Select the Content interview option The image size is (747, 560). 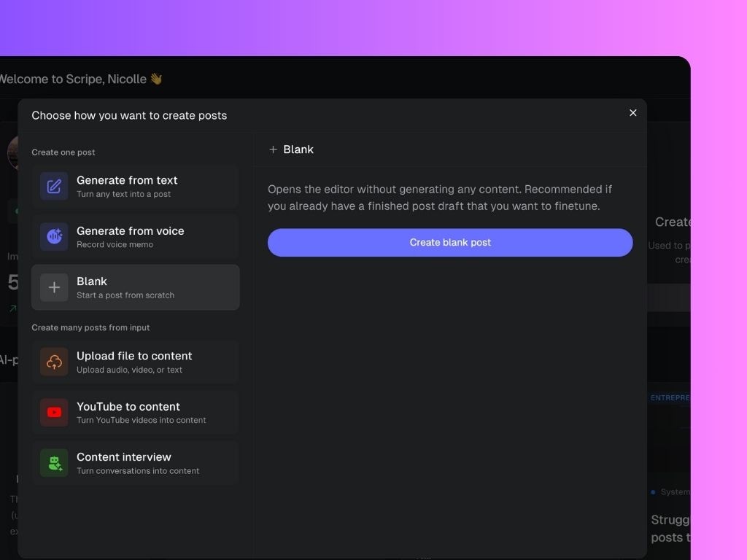[135, 463]
